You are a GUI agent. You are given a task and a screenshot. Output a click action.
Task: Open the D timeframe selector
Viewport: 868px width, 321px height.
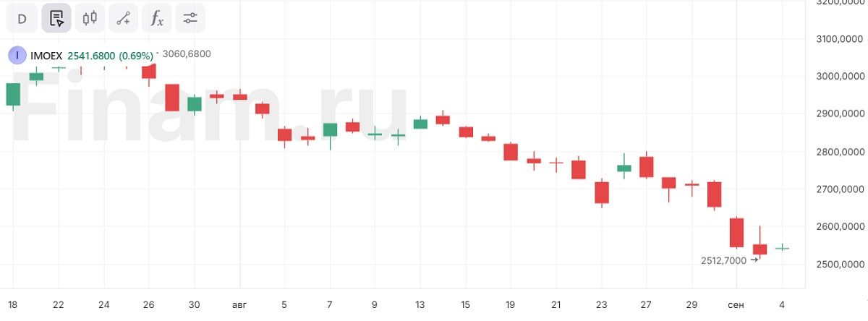[x=22, y=19]
